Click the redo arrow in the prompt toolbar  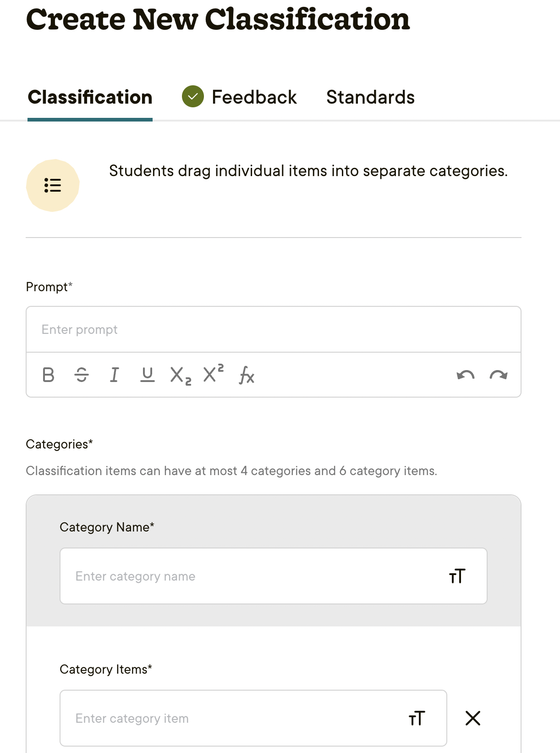click(498, 375)
